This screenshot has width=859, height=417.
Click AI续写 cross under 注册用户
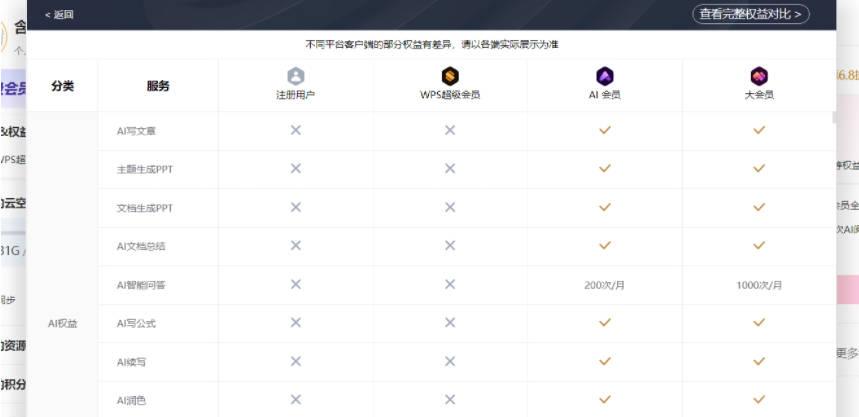295,361
